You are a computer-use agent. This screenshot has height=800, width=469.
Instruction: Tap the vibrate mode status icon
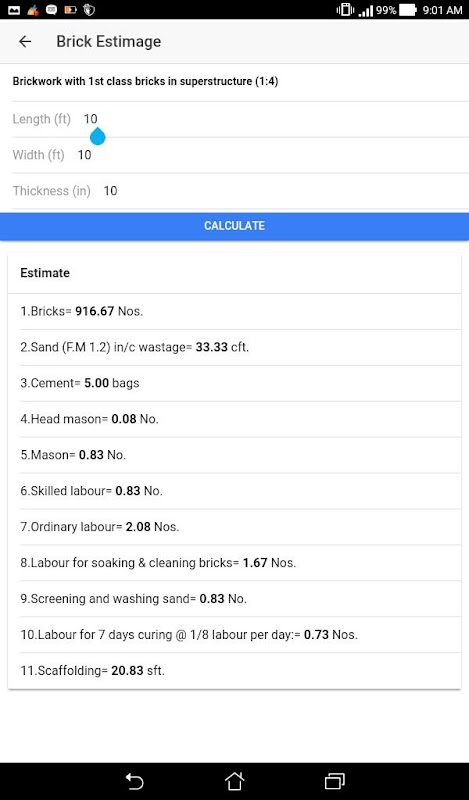pos(345,10)
